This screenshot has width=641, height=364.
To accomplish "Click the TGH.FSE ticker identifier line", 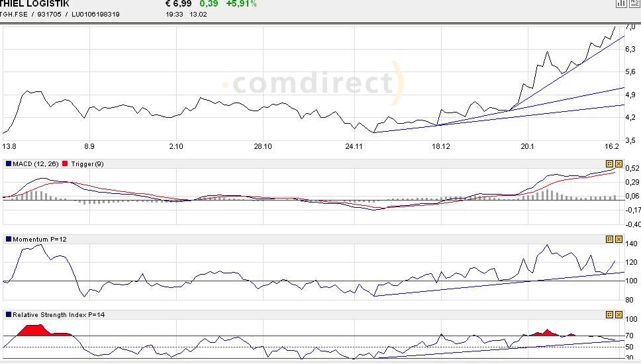I will (x=60, y=15).
